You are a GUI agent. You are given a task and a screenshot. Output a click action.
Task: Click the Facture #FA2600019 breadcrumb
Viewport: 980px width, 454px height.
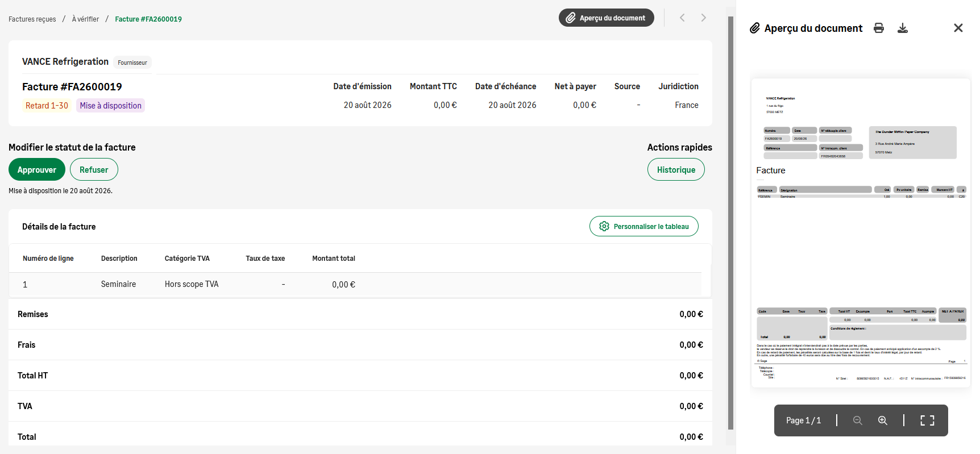click(148, 19)
